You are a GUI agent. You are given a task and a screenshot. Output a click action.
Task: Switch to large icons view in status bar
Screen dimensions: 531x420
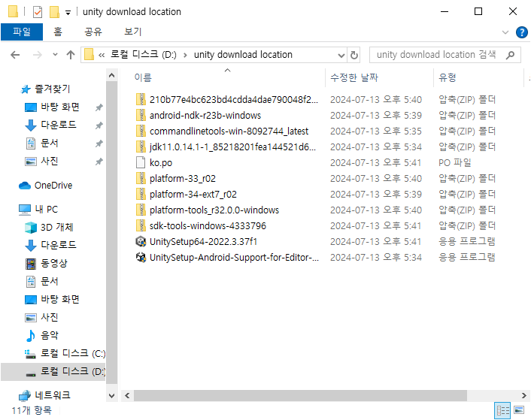point(519,410)
